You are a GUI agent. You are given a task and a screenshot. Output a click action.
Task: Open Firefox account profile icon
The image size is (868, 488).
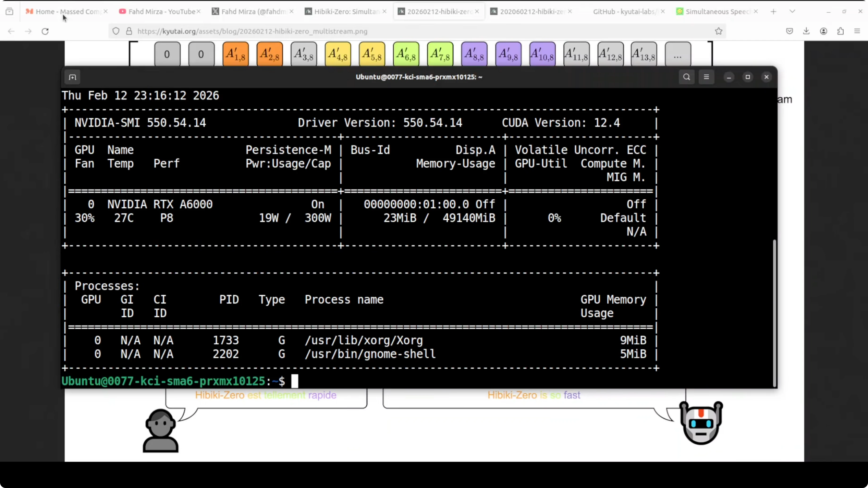tap(823, 31)
